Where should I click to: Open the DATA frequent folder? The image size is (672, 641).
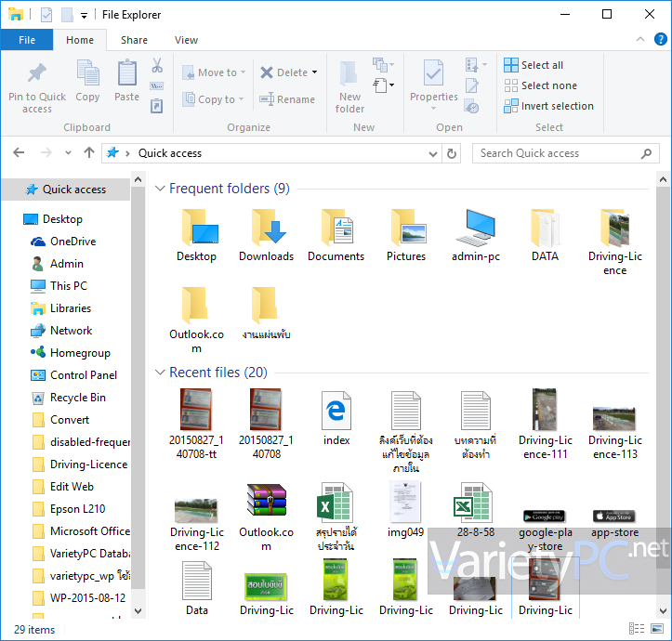pos(546,236)
